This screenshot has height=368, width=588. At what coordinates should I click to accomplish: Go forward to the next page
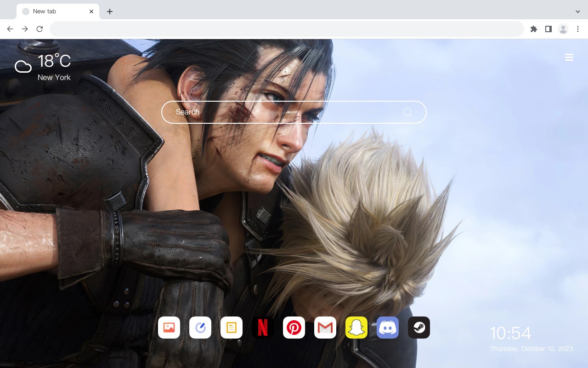point(25,29)
